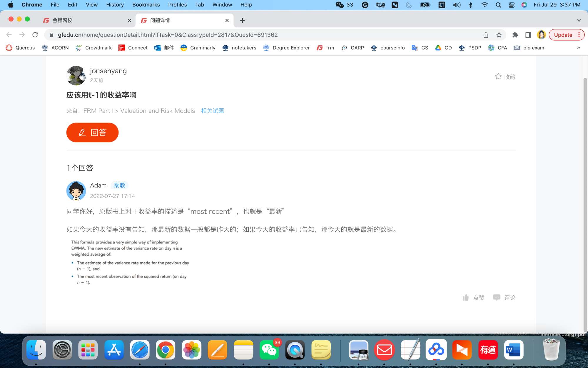Open the tab search dropdown arrow
The width and height of the screenshot is (588, 368).
[579, 20]
